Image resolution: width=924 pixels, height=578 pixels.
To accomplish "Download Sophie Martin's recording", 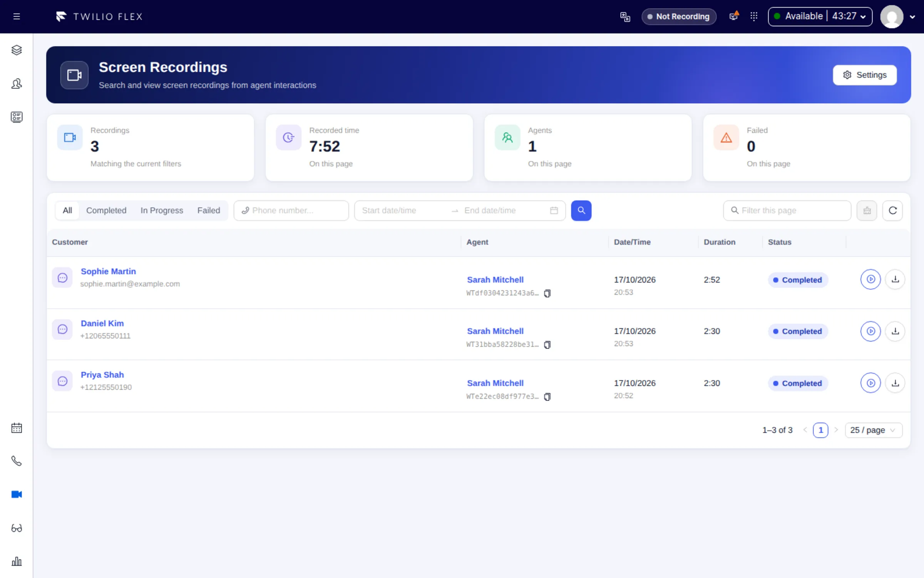I will click(x=895, y=279).
